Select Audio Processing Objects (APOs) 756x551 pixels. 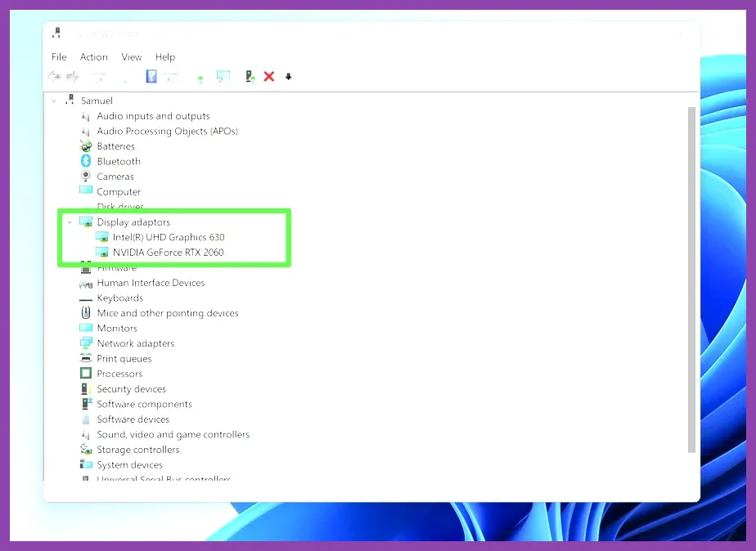167,131
